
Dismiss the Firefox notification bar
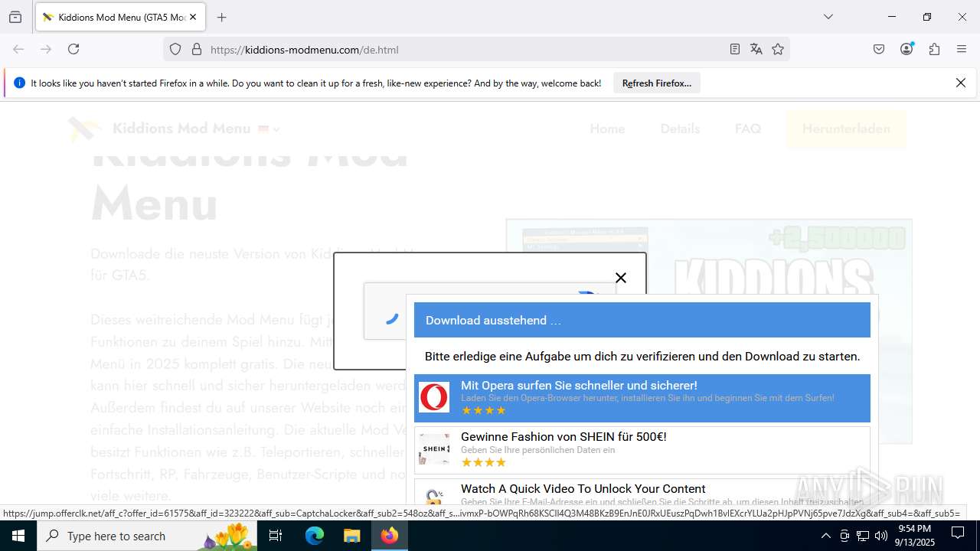(x=961, y=83)
